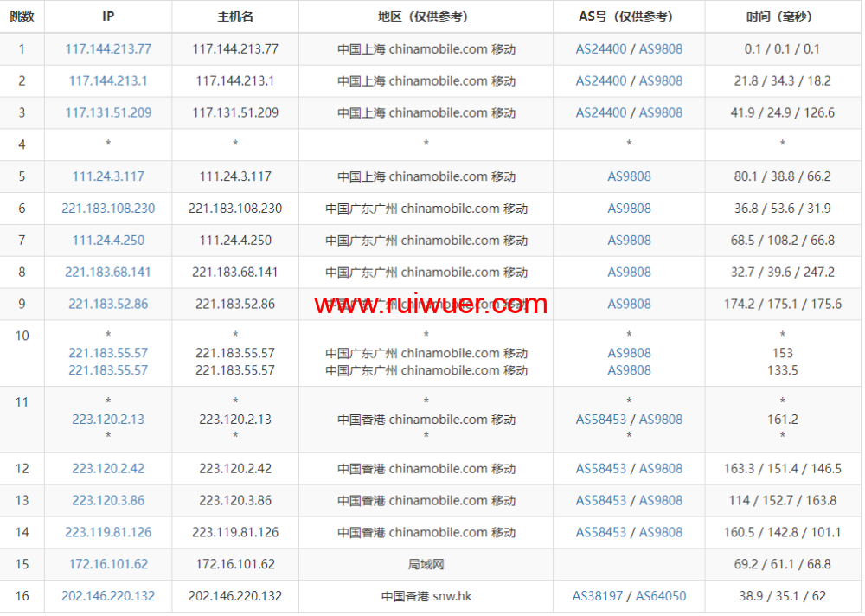
Task: Click the 主机名 column header
Action: point(235,16)
